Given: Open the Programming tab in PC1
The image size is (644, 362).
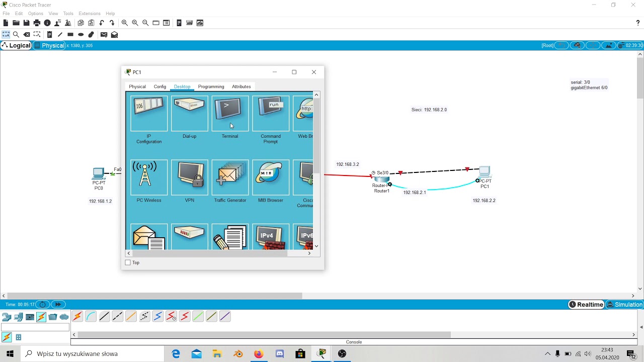Looking at the screenshot, I should click(211, 86).
